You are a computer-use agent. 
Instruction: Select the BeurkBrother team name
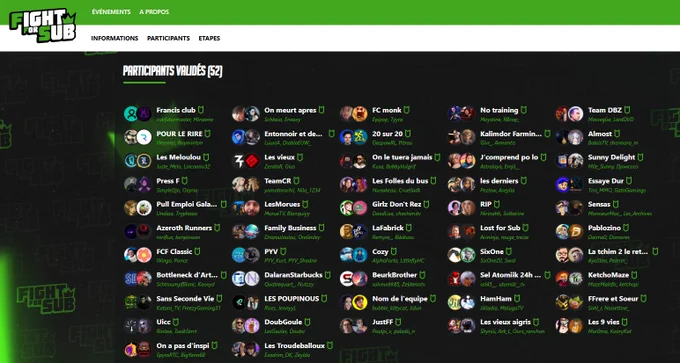tap(394, 275)
